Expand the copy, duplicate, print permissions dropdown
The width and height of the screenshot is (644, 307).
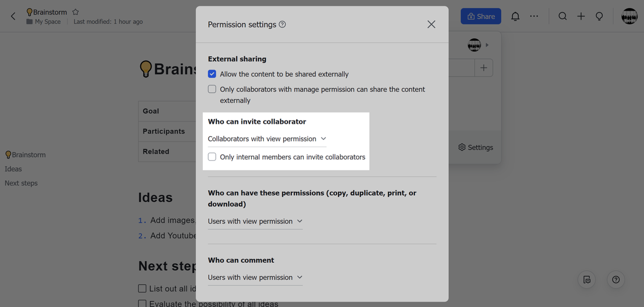(x=255, y=221)
